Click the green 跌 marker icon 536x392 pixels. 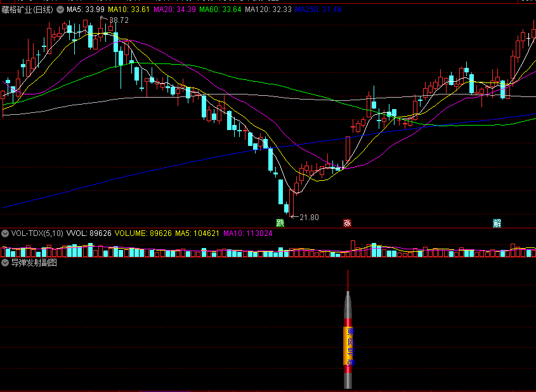[280, 223]
